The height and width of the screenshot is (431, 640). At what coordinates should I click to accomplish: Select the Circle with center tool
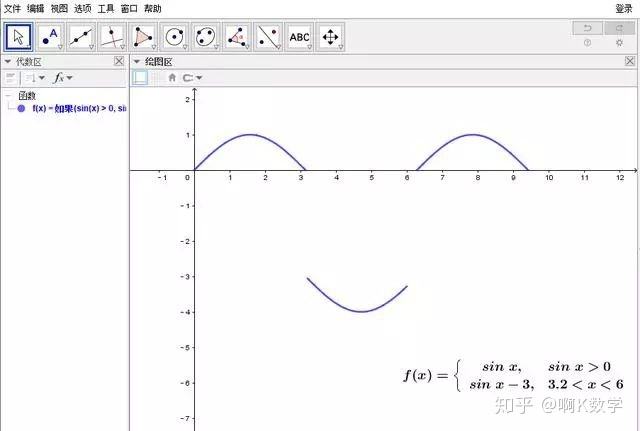174,37
